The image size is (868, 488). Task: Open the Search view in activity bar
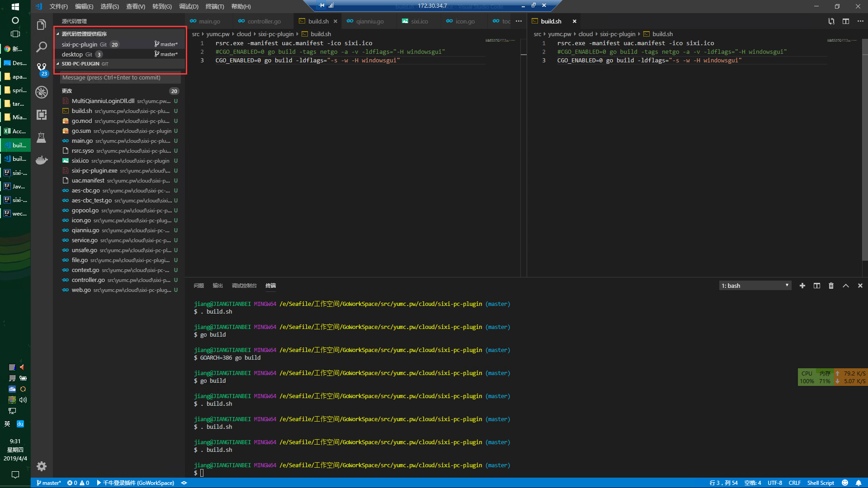click(x=42, y=47)
